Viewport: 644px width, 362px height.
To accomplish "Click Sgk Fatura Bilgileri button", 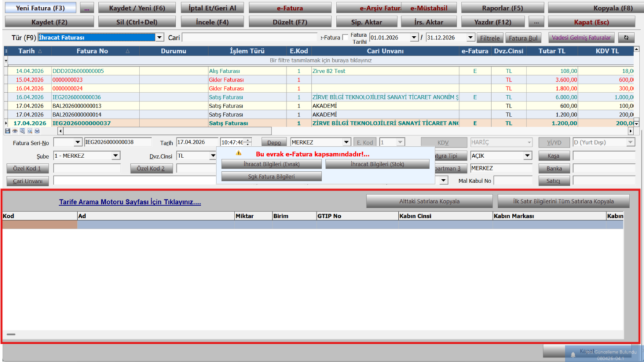I will tap(272, 176).
